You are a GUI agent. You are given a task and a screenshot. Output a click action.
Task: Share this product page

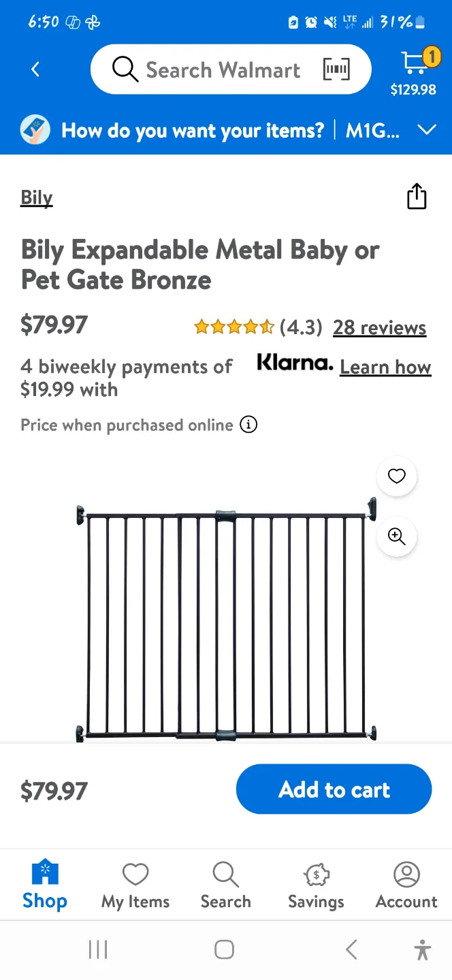[x=417, y=196]
